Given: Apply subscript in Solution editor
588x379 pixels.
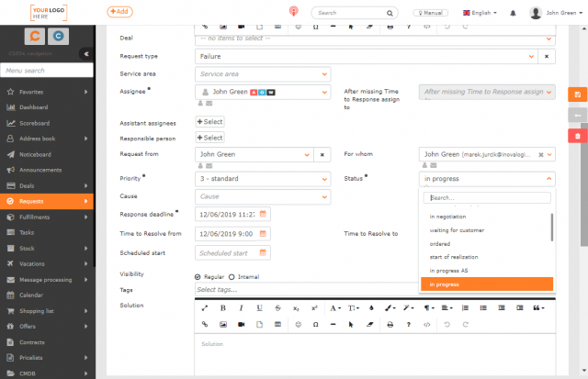Looking at the screenshot, I should (296, 307).
